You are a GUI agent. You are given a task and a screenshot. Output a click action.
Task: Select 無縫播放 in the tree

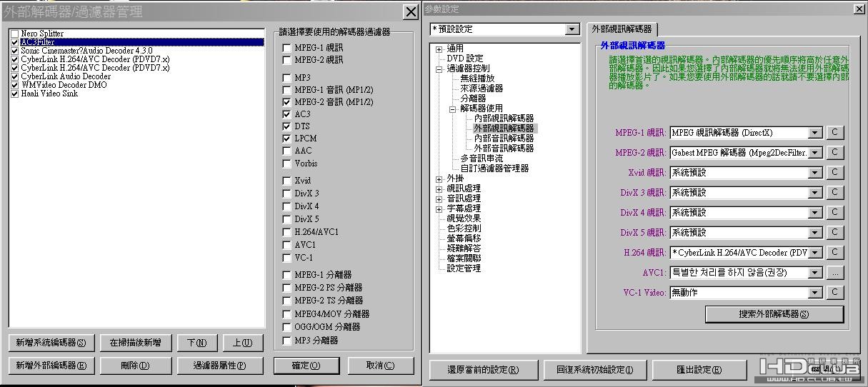point(477,79)
